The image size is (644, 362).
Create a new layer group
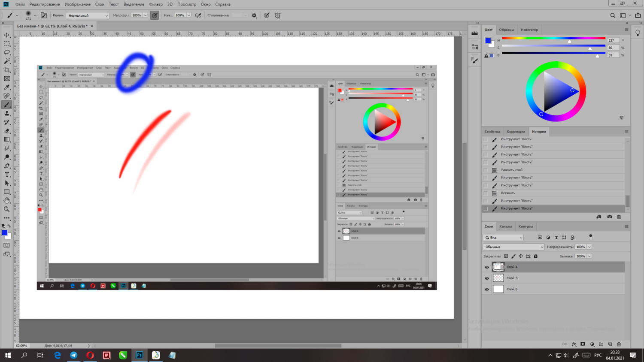tap(601, 344)
